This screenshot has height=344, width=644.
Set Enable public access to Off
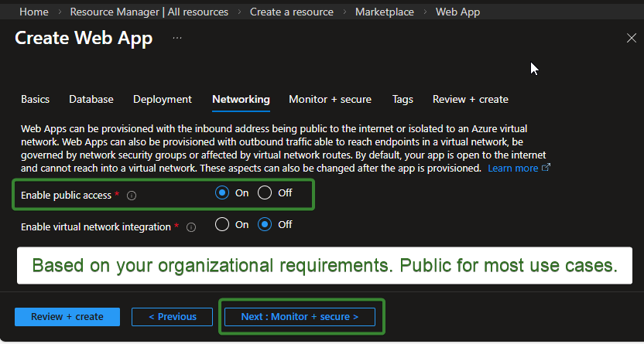point(265,193)
